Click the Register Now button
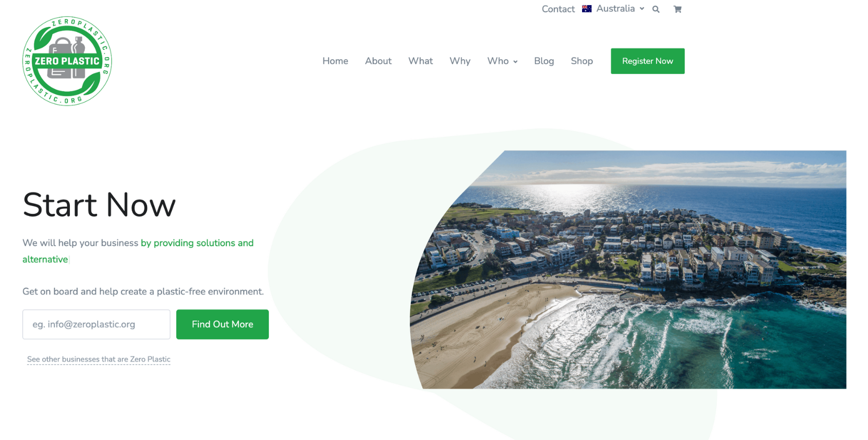 click(647, 61)
